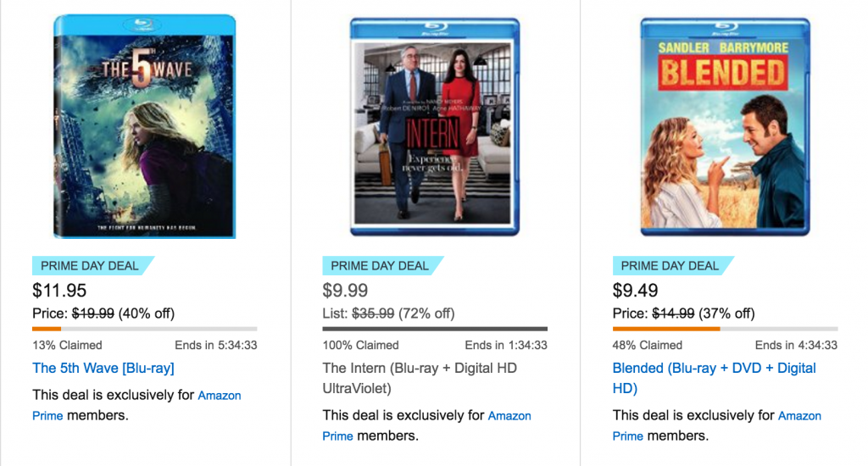Viewport: 868px width, 466px height.
Task: Click The 5th Wave [Blu-ray] title link
Action: pyautogui.click(x=103, y=368)
